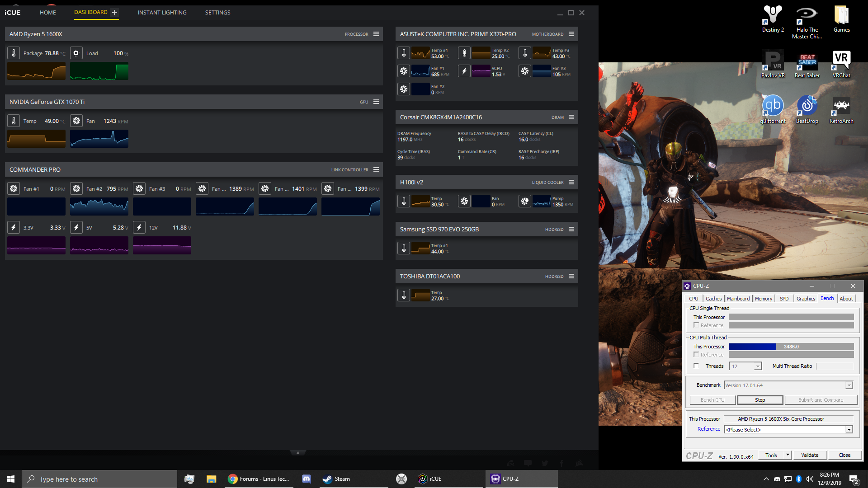Open the Samsung SSD 970 EVO panel menu

click(x=571, y=230)
